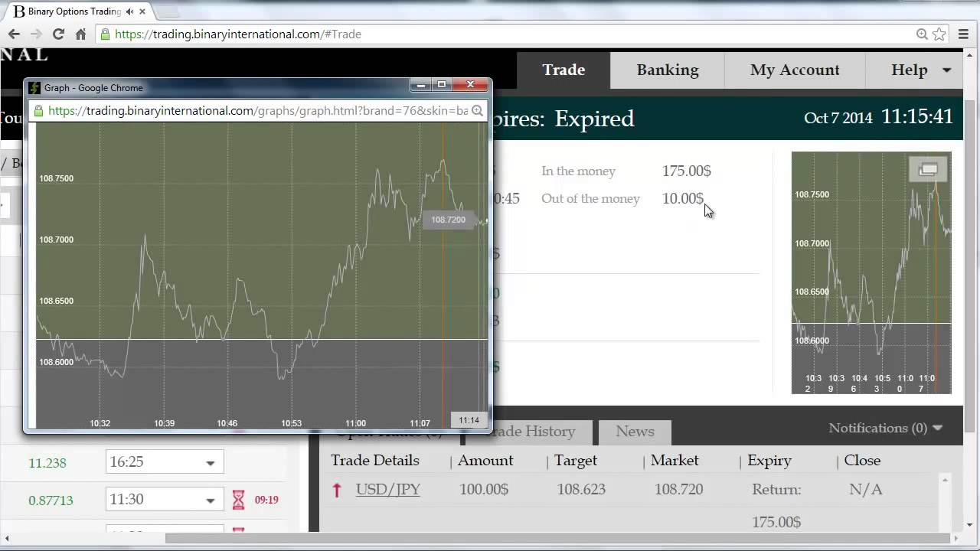980x551 pixels.
Task: Click the Graph window favicon icon
Action: coord(34,88)
